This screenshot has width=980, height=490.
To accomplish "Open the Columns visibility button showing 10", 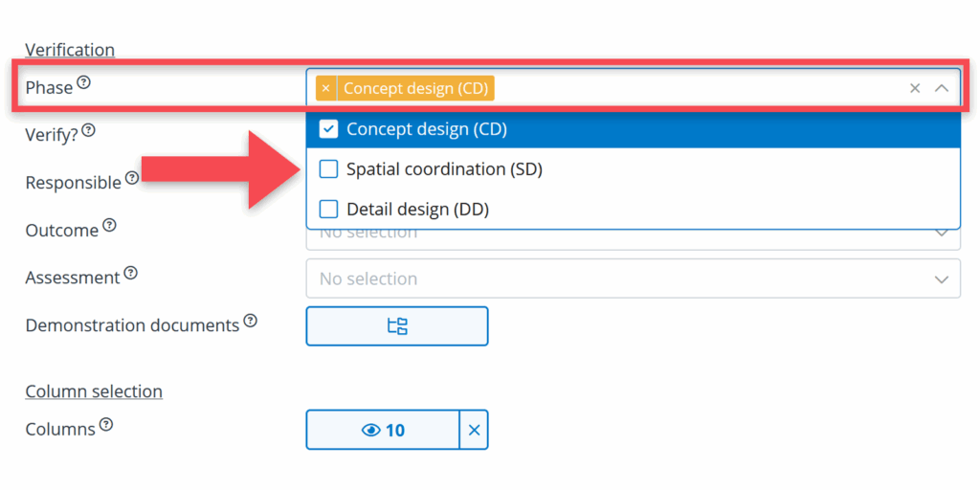I will click(x=383, y=431).
